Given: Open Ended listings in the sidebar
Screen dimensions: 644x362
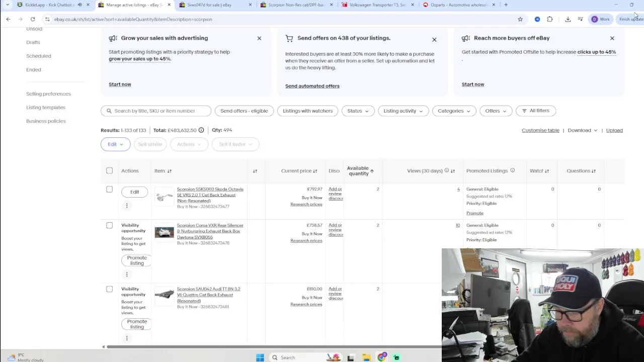Looking at the screenshot, I should pyautogui.click(x=33, y=69).
